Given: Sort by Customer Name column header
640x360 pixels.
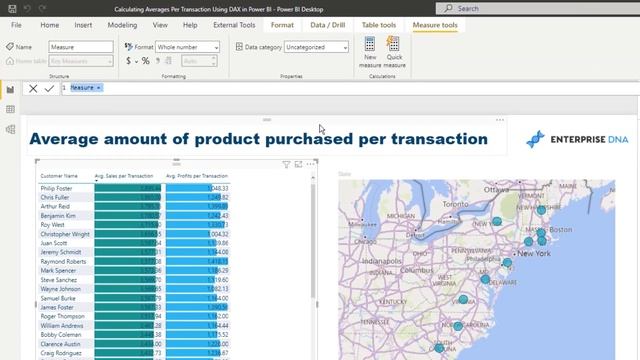Looking at the screenshot, I should 59,176.
